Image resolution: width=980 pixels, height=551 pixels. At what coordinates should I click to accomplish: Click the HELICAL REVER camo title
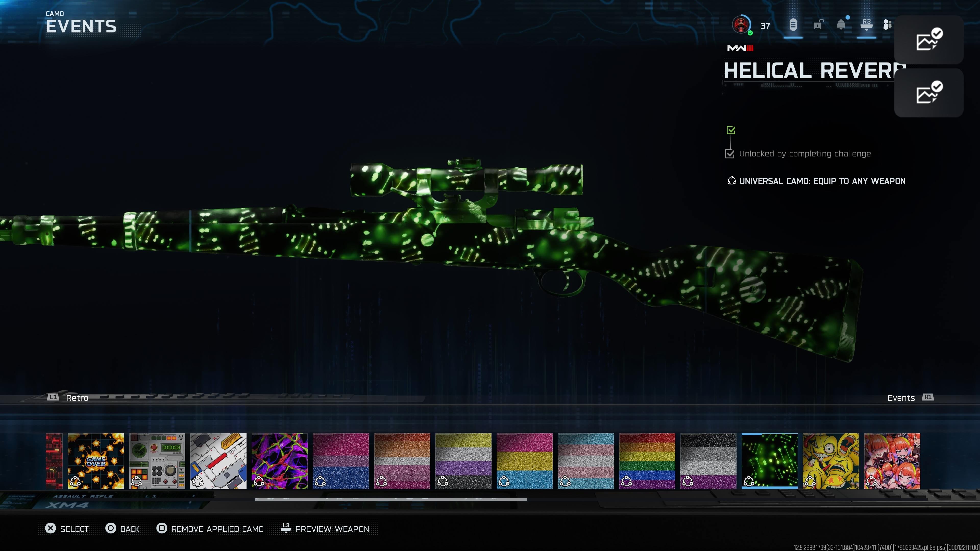[815, 71]
